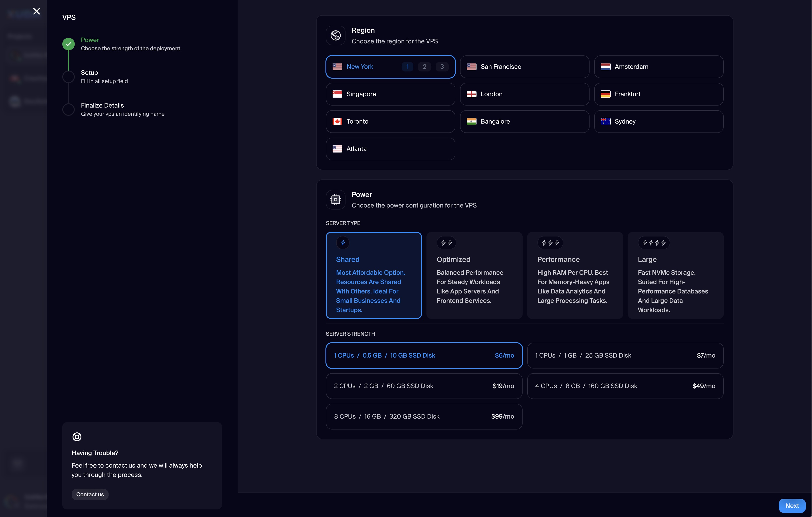Click the green checkmark Power step icon
This screenshot has height=517, width=812.
(x=69, y=44)
